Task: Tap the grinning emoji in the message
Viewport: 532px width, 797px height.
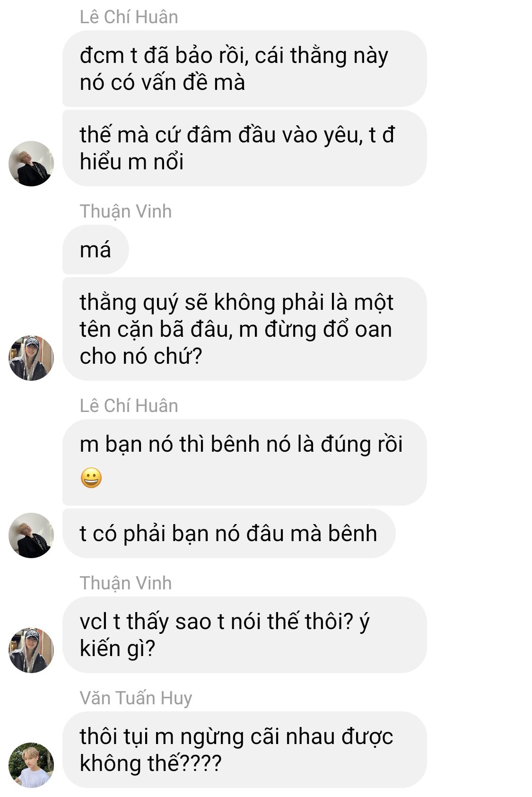Action: pos(91,478)
